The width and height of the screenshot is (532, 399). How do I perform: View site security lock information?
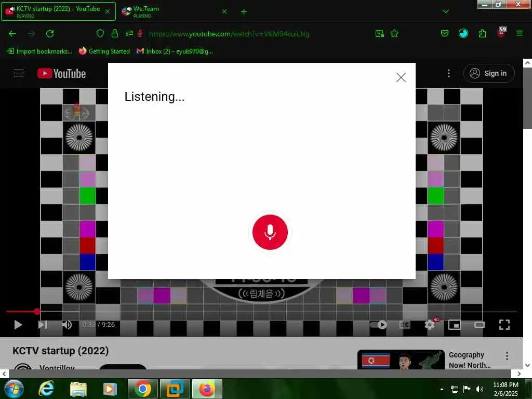click(x=115, y=33)
